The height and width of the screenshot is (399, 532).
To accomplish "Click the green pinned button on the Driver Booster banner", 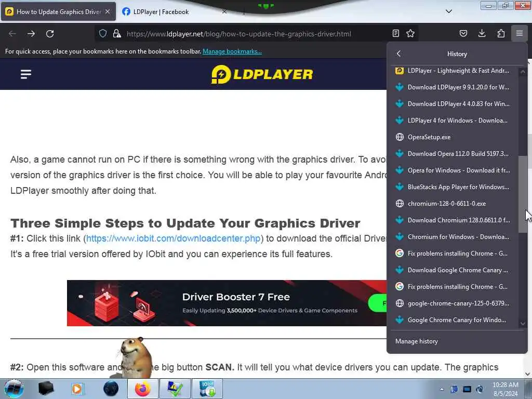I will click(x=377, y=303).
